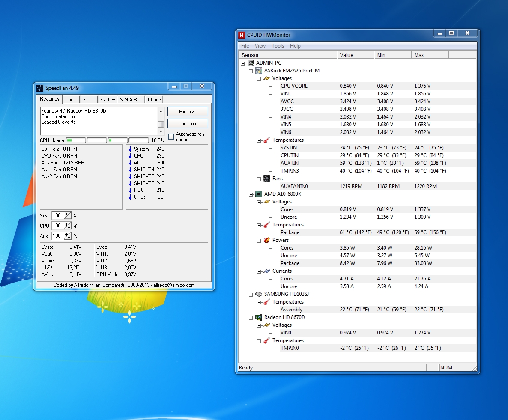The image size is (508, 420).
Task: Enable the Automatic fan speed checkbox
Action: pos(171,137)
